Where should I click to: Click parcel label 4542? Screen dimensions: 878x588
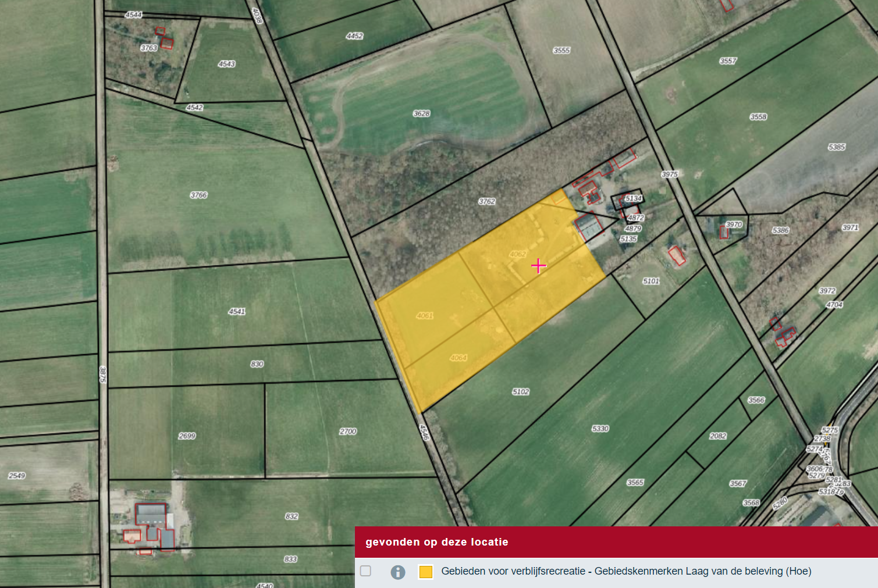(194, 108)
